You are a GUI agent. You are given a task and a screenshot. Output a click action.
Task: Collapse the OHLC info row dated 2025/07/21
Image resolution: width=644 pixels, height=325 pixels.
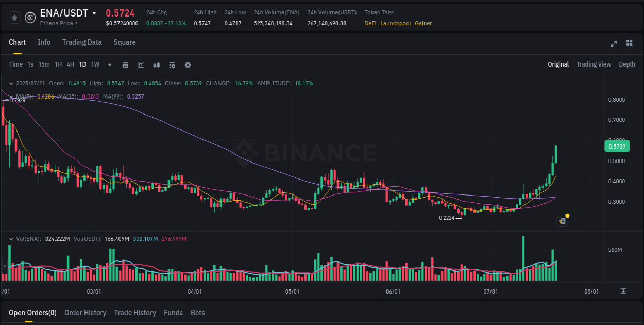point(11,83)
